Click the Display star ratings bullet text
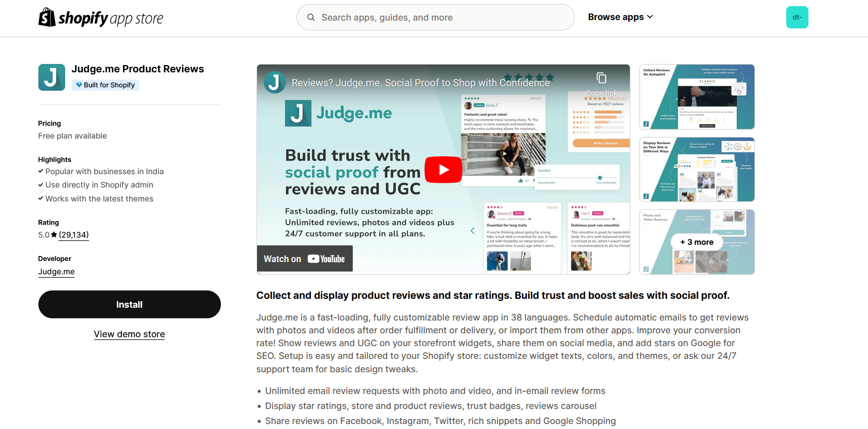Image resolution: width=868 pixels, height=429 pixels. pyautogui.click(x=431, y=406)
